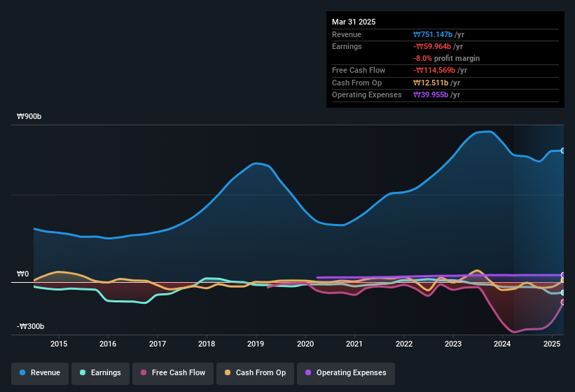The image size is (575, 392).
Task: Click the Earnings teal endpoint marker
Action: pos(563,293)
